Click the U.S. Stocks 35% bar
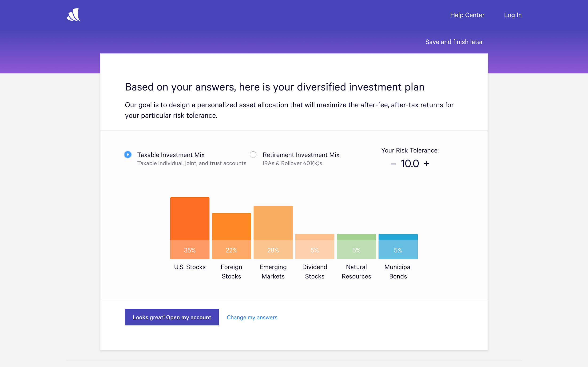The height and width of the screenshot is (367, 588). [190, 228]
